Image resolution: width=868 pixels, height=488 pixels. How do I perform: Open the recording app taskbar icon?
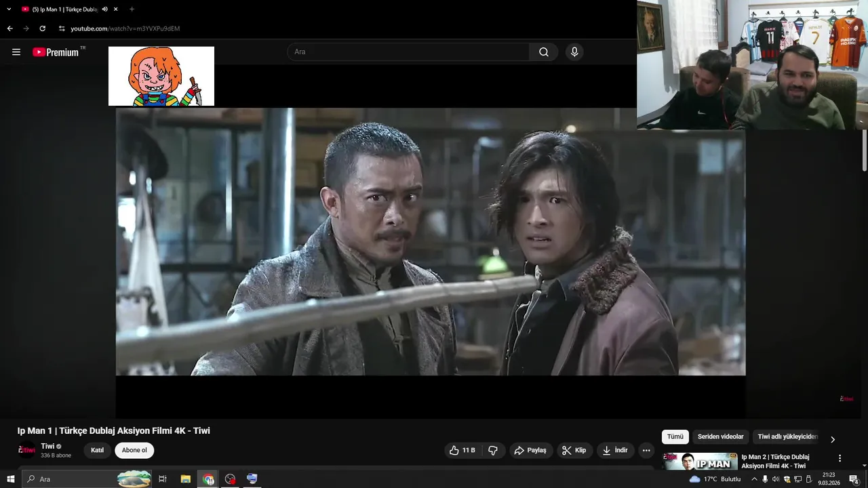tap(231, 479)
